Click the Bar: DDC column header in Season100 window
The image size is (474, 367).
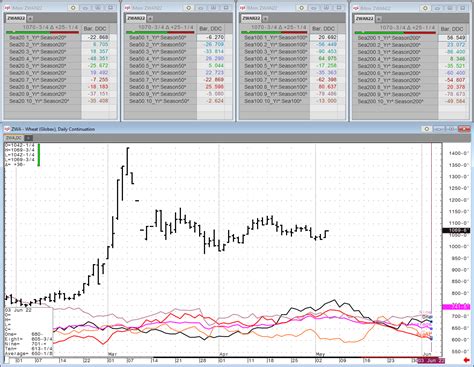tap(323, 29)
